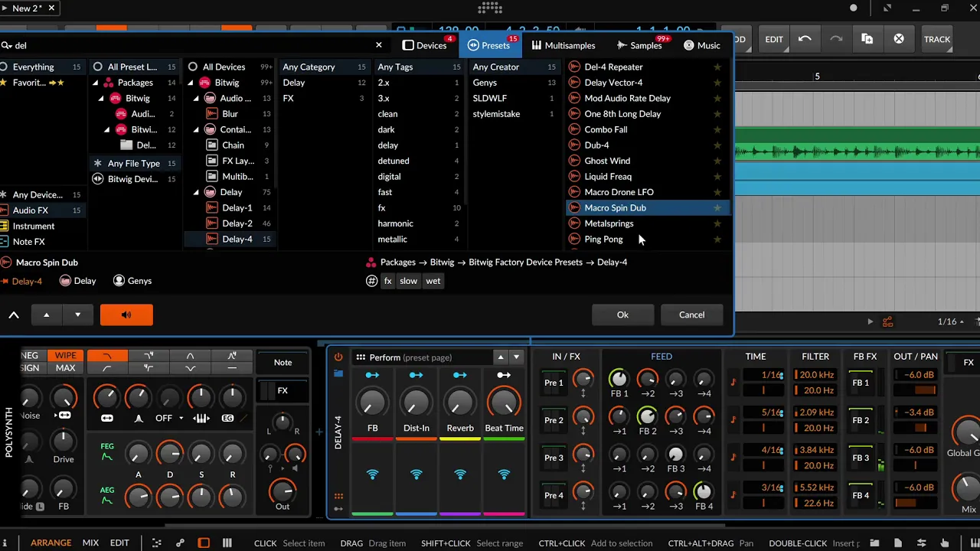Collapse the Delay device category node
The height and width of the screenshot is (551, 980).
click(196, 193)
